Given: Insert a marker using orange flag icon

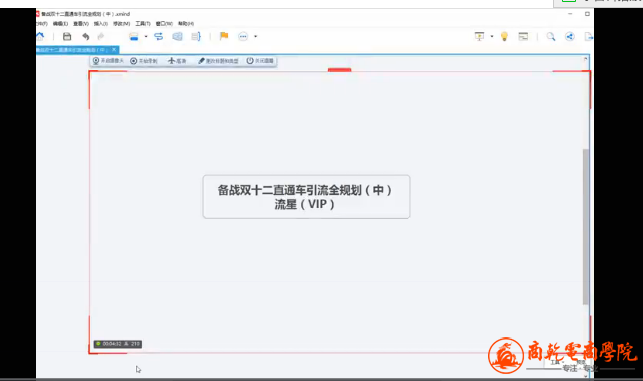Looking at the screenshot, I should (x=224, y=36).
